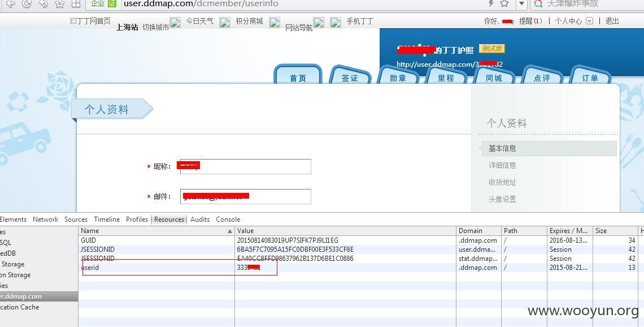Screen dimensions: 644x327
Task: Expand the 个人中心 dropdown arrow
Action: (x=589, y=20)
